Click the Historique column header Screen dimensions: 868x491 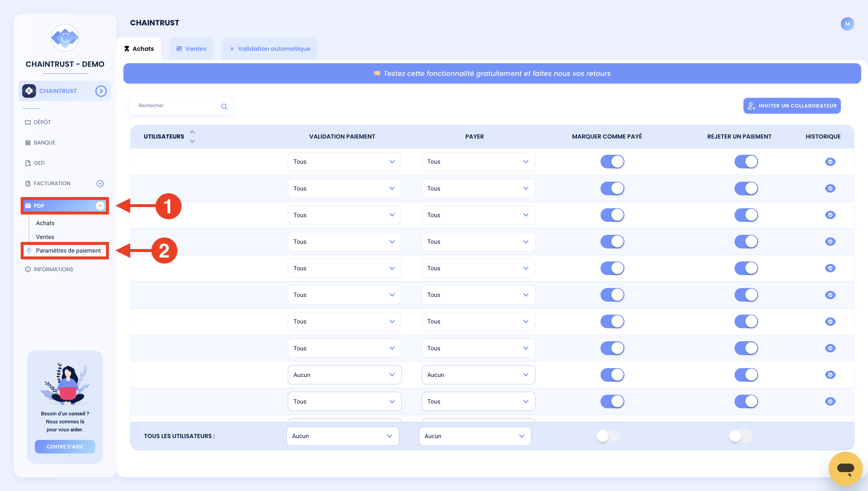tap(823, 136)
